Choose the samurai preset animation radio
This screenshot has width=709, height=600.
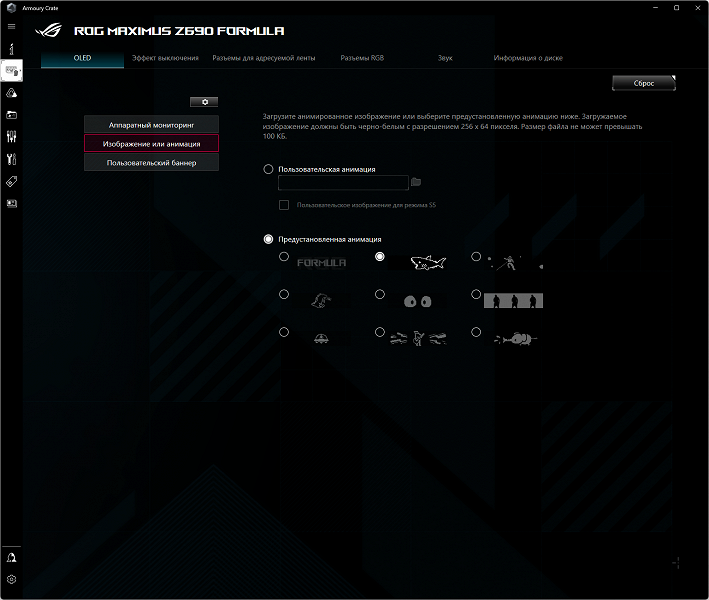tap(476, 256)
